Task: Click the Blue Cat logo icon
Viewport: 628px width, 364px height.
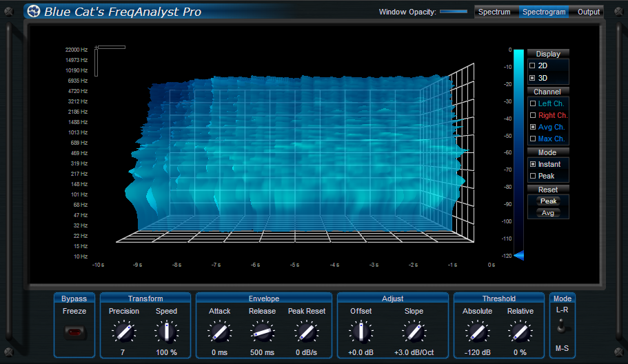Action: (x=34, y=11)
